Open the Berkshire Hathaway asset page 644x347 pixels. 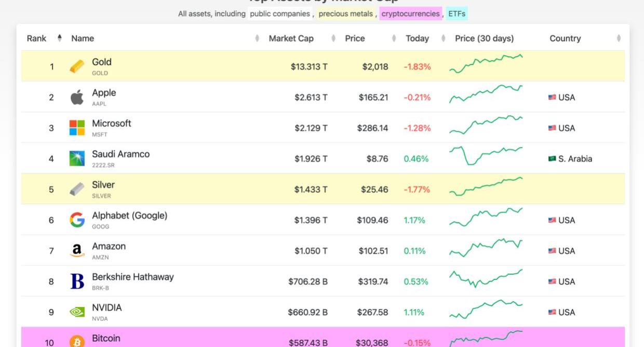point(132,277)
